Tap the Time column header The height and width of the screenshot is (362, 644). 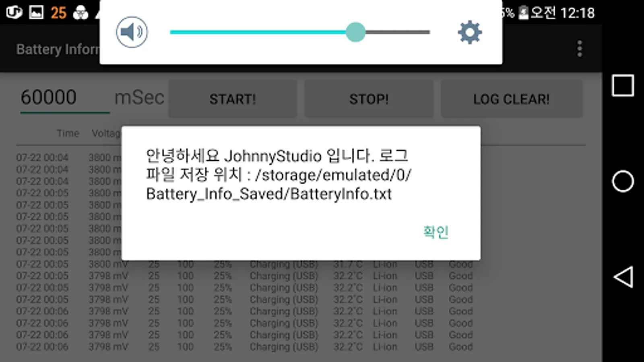68,133
